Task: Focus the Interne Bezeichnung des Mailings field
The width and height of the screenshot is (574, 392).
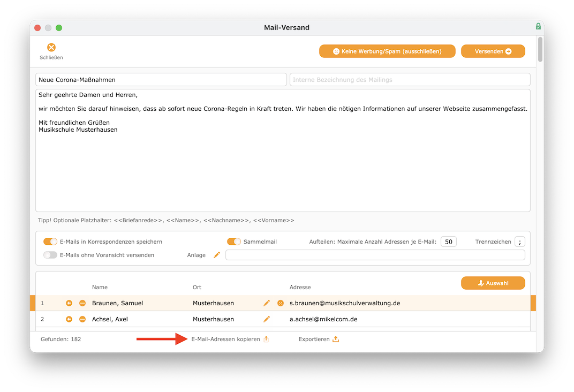Action: click(x=410, y=80)
